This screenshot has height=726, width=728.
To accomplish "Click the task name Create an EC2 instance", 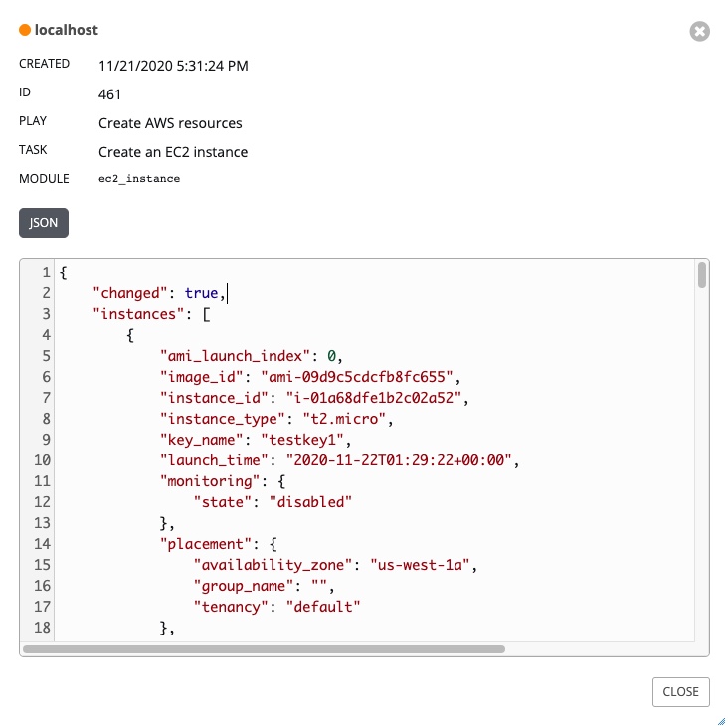I will point(173,152).
